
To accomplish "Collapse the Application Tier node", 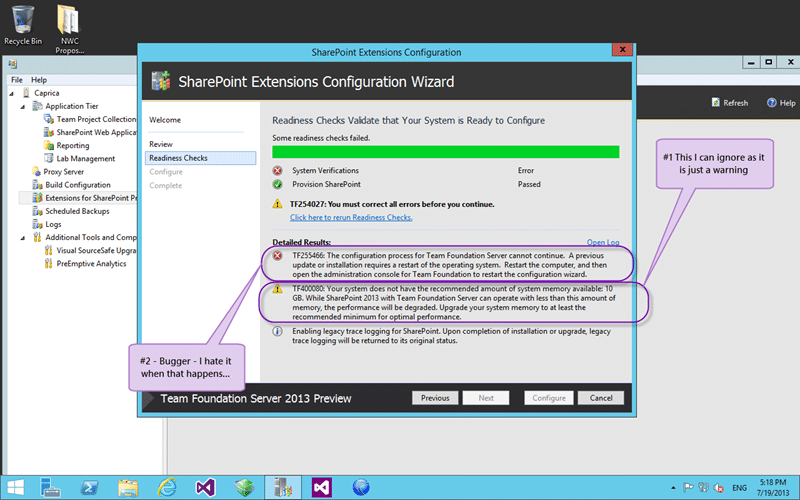I will pos(23,107).
